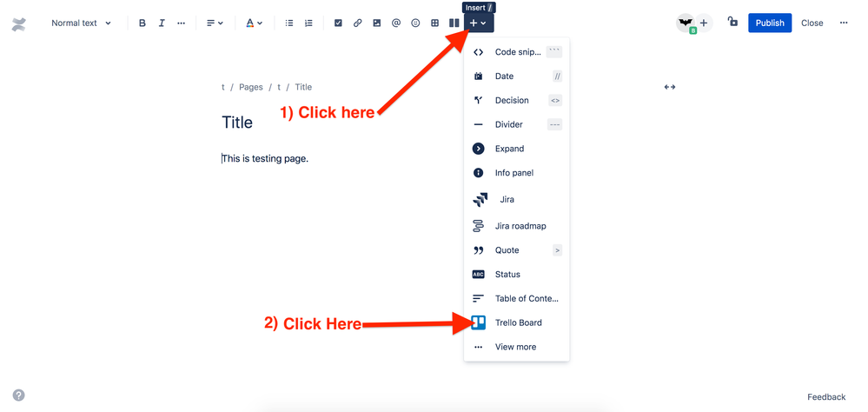Click the help question mark icon
The height and width of the screenshot is (412, 868).
coord(19,395)
